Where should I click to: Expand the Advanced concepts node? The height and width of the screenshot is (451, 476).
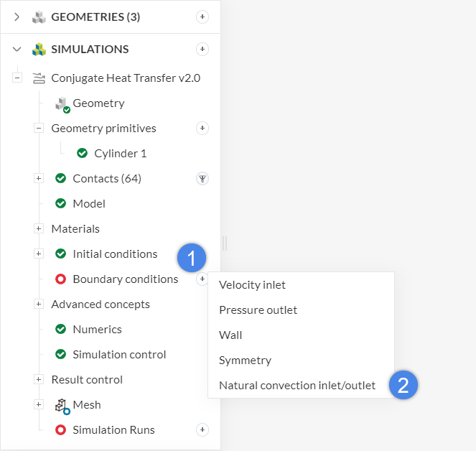(x=39, y=304)
